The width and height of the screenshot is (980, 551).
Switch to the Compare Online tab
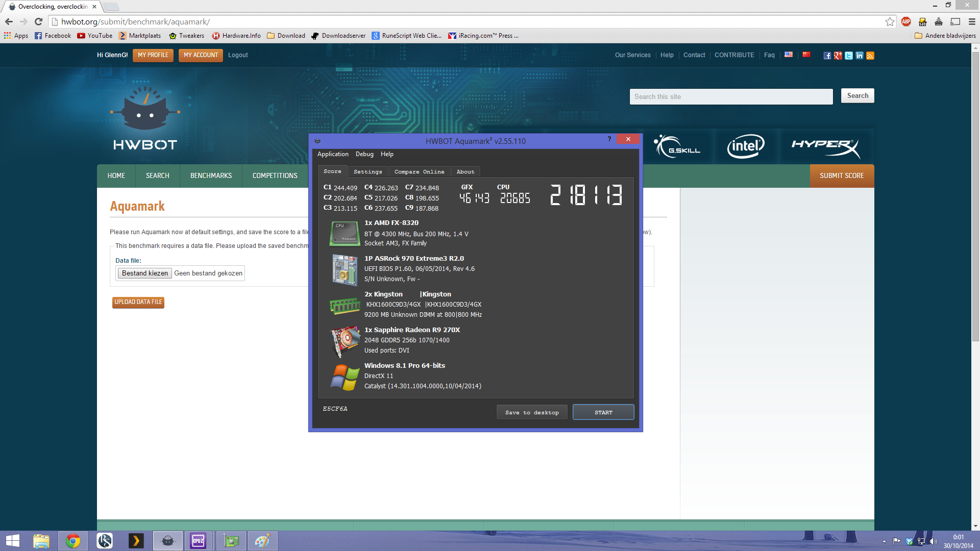click(x=419, y=172)
